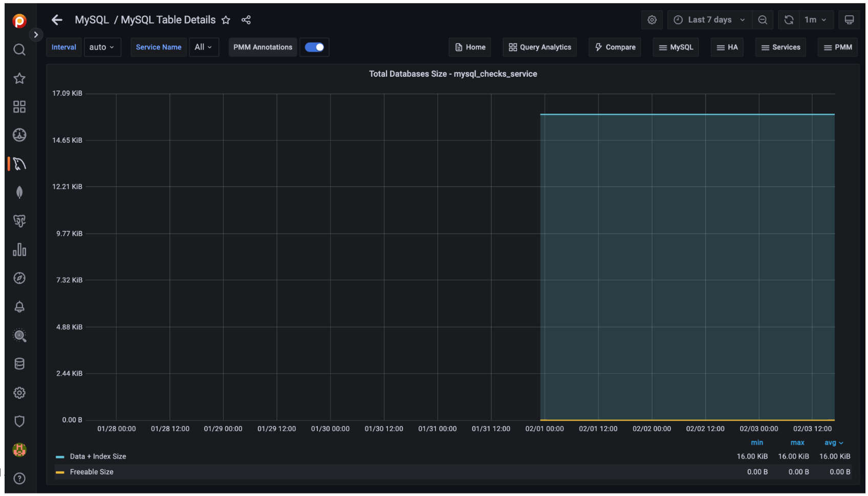
Task: Open the Advisors magnifier icon in sidebar
Action: pos(19,335)
